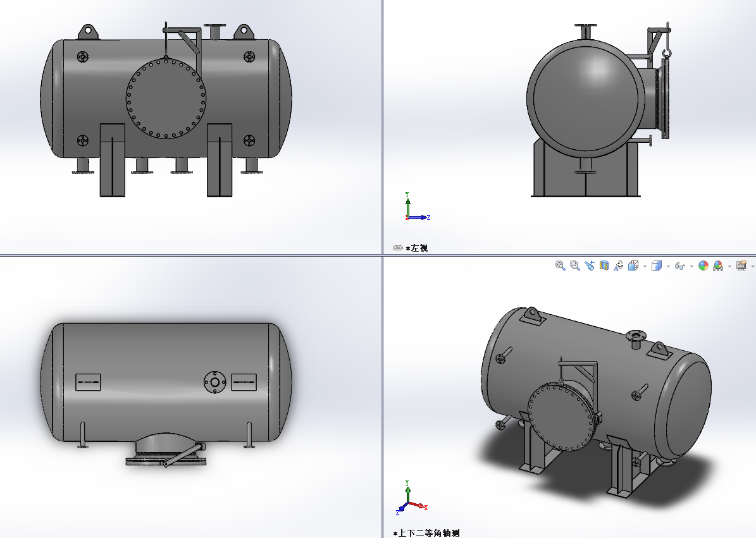Toggle the Section View tool
The width and height of the screenshot is (756, 538).
click(604, 266)
